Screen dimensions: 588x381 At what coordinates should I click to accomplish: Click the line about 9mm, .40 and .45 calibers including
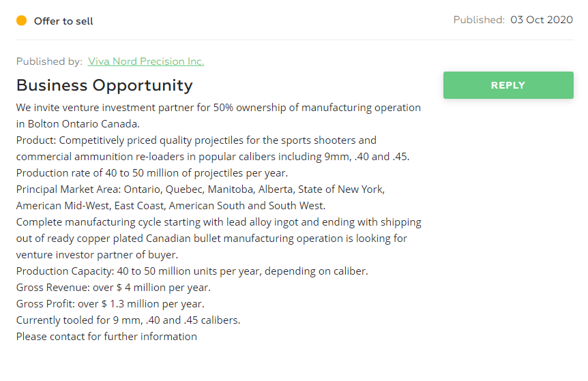point(213,157)
